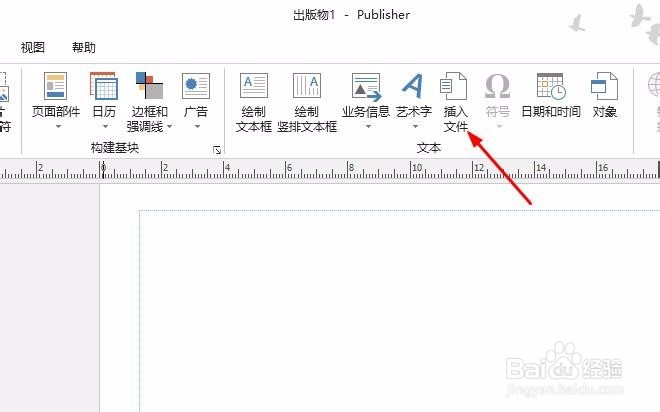Screen dimensions: 660x412
Task: Open the Page Parts (页面部件) gallery icon
Action: coord(56,85)
